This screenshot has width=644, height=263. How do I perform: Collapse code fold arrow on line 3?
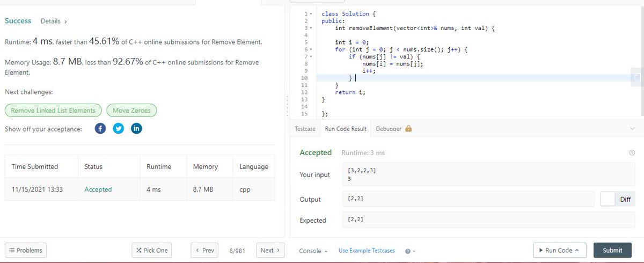tap(311, 27)
